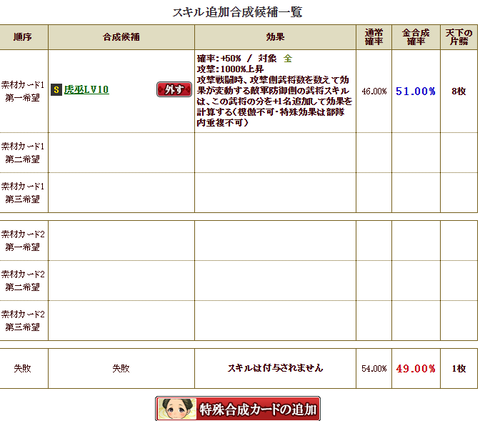Click the スキルは付与されません failure text

tap(275, 368)
